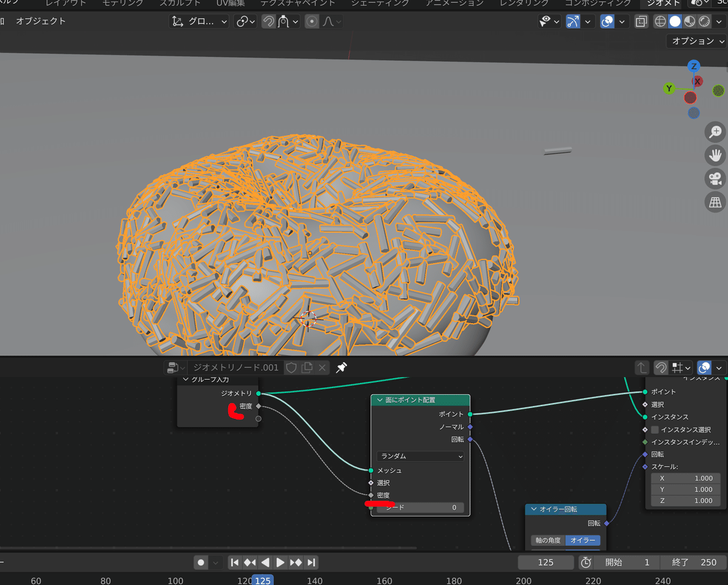Switch to the レンダリング workspace tab

coord(524,3)
